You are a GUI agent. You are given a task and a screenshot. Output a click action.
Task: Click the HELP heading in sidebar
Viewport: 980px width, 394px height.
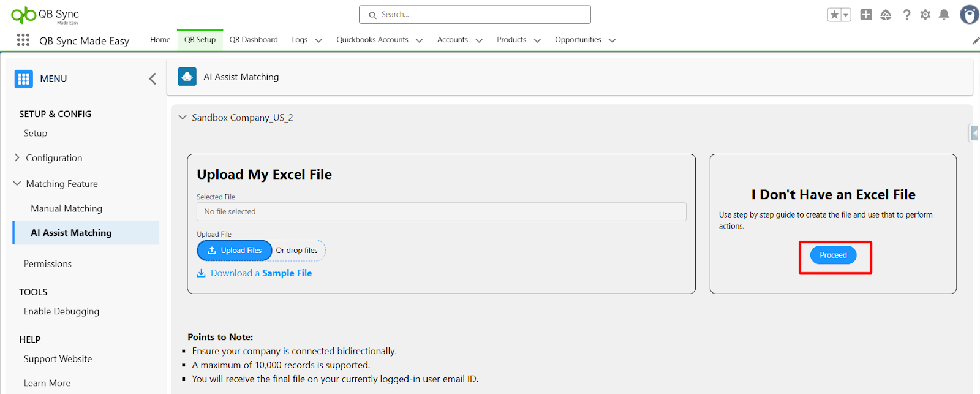click(x=29, y=339)
